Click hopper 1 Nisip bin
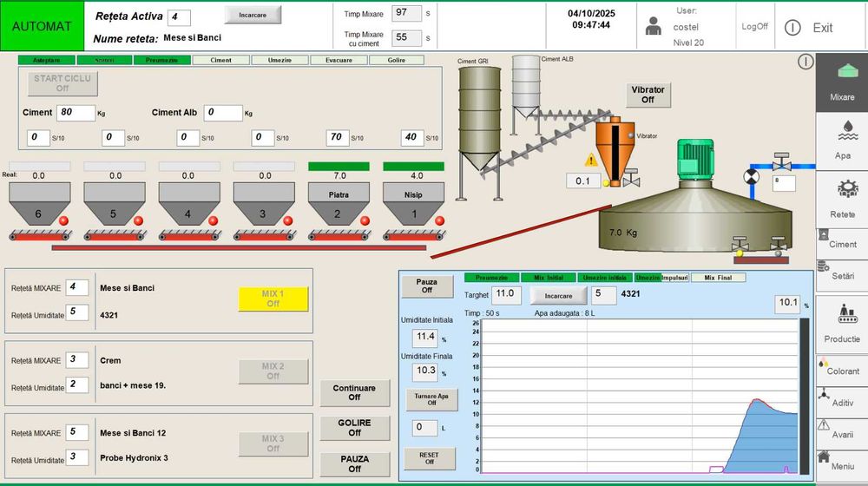The image size is (868, 486). click(413, 204)
